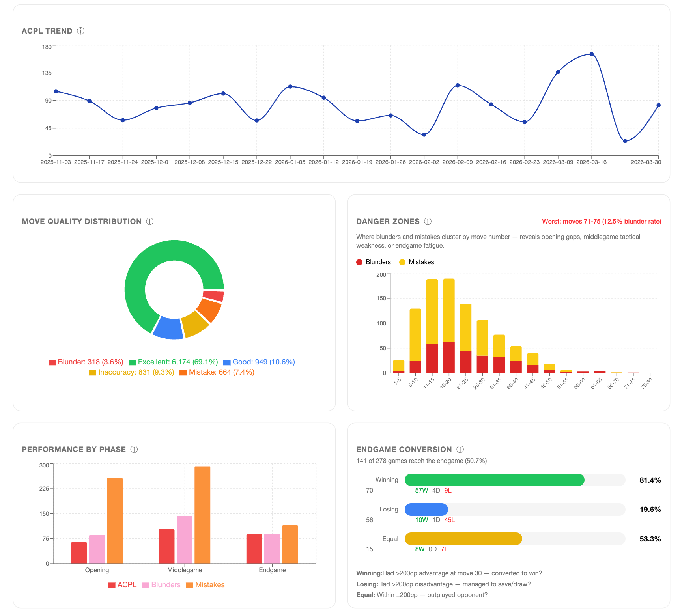Click the ACPL peak data point at 2026-03-16

point(592,54)
